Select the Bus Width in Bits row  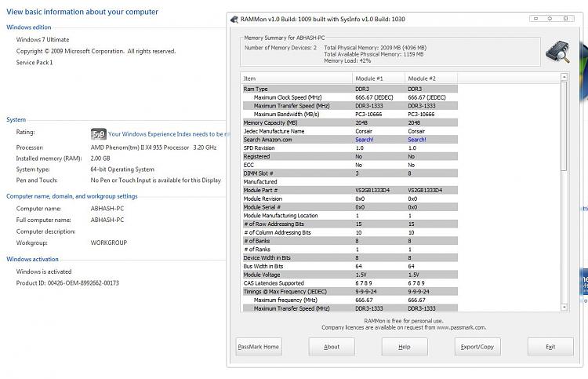coord(350,266)
